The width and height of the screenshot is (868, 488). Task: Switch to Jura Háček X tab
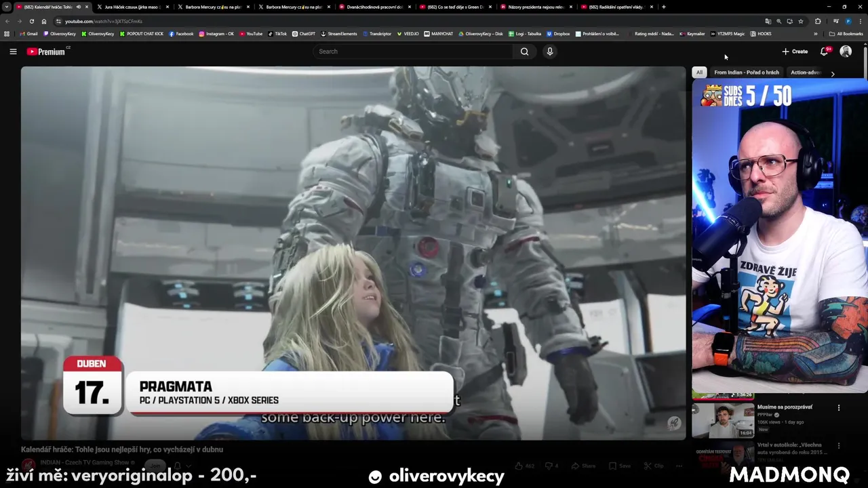[x=132, y=7]
